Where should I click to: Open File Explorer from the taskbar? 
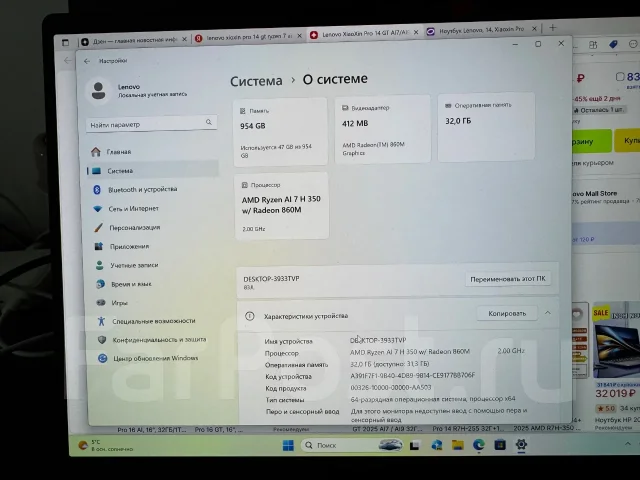click(458, 445)
